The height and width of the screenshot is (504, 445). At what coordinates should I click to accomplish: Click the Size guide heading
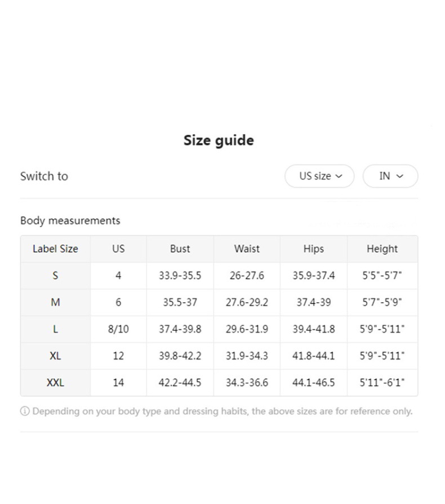(219, 140)
